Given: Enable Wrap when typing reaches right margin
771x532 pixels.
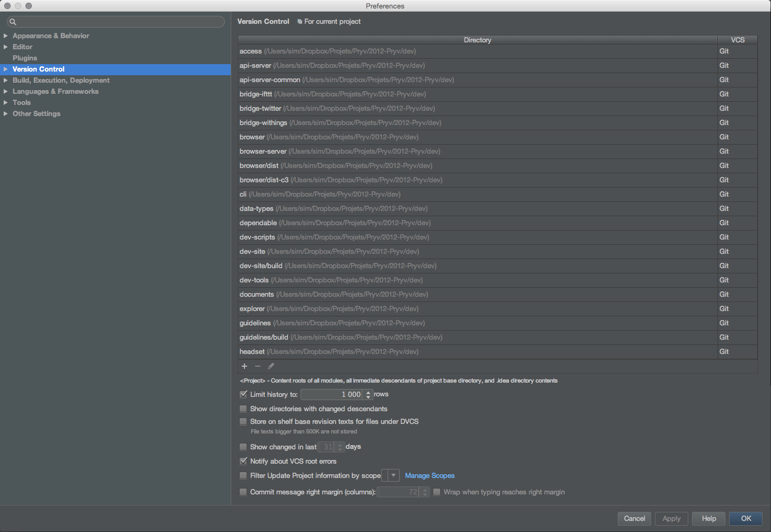Looking at the screenshot, I should pyautogui.click(x=436, y=492).
